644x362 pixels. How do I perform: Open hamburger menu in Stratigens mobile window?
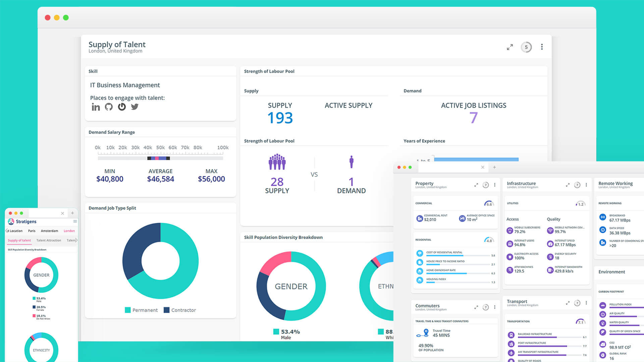[x=75, y=222]
